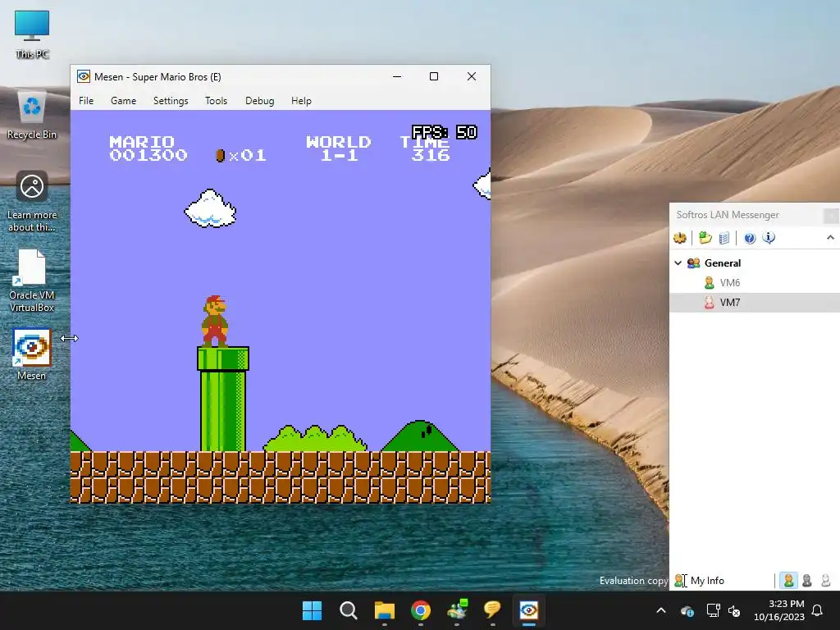Click the yellow speech bubble taskbar icon
The image size is (840, 630).
tap(492, 610)
